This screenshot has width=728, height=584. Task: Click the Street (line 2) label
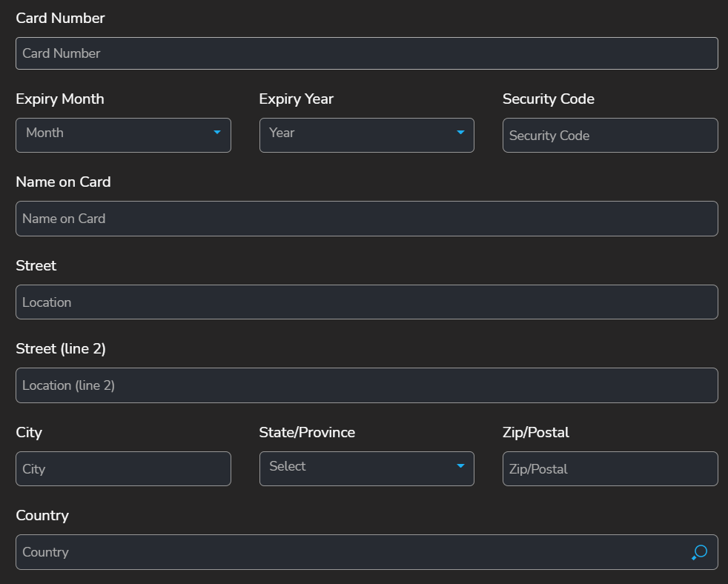point(61,348)
